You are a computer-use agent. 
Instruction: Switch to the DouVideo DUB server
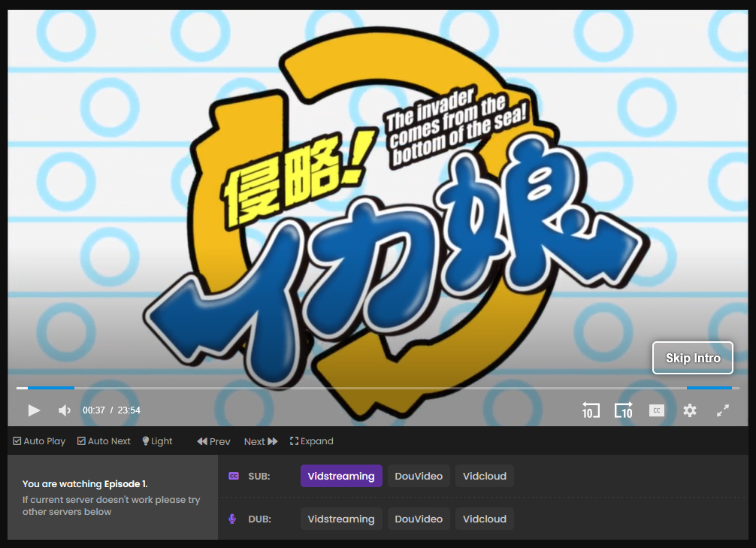coord(419,519)
